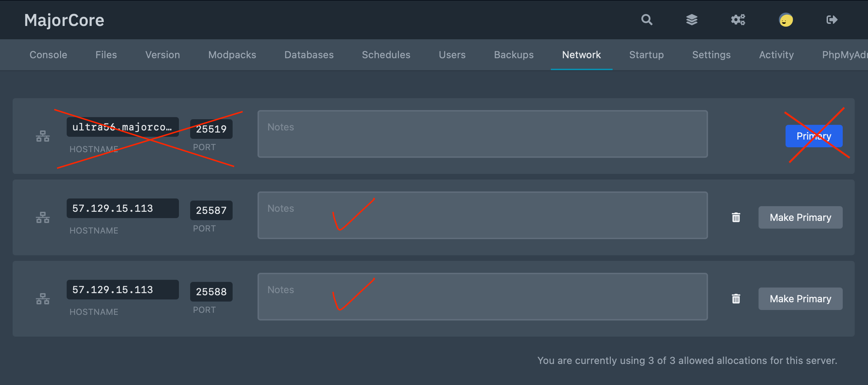Copy hostname 57.129.15.113 for port 25587

[122, 208]
